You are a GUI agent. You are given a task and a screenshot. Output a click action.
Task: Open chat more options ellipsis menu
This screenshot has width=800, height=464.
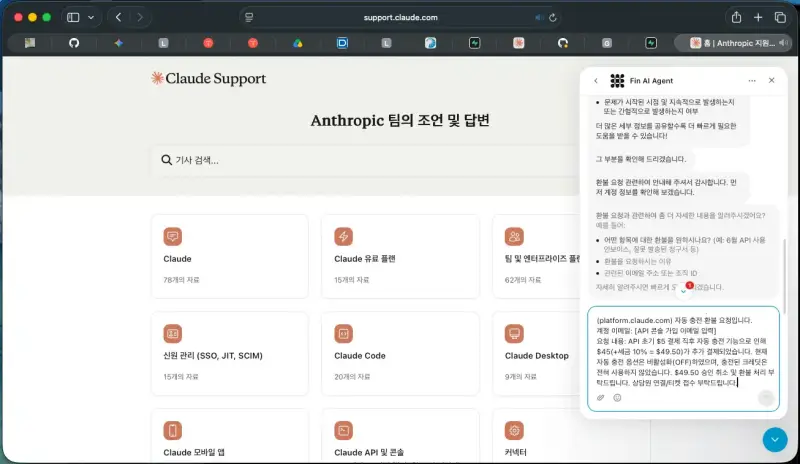tap(752, 81)
